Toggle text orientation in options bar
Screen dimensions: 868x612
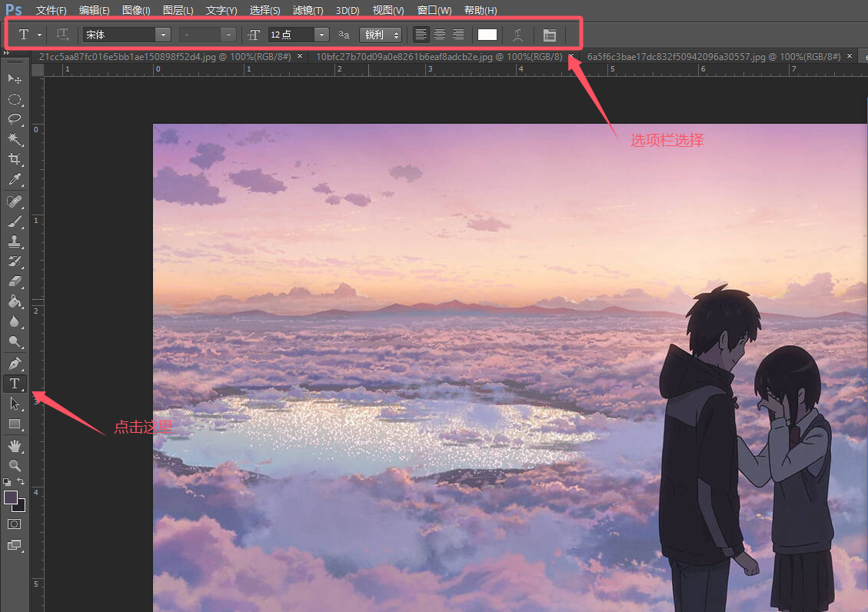[x=62, y=35]
